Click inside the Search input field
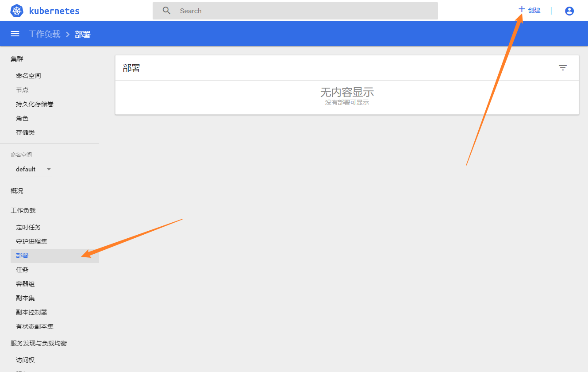Screen dimensions: 588x372 point(305,11)
